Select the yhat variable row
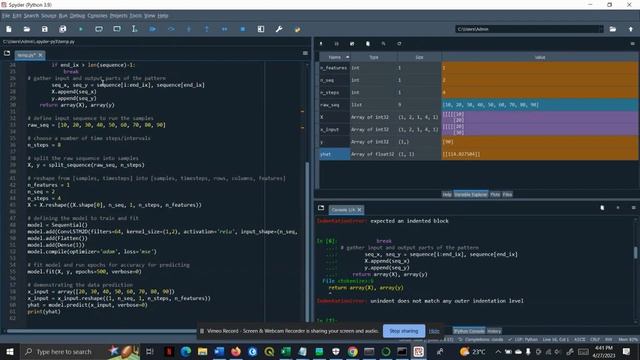The width and height of the screenshot is (640, 360). tap(478, 154)
